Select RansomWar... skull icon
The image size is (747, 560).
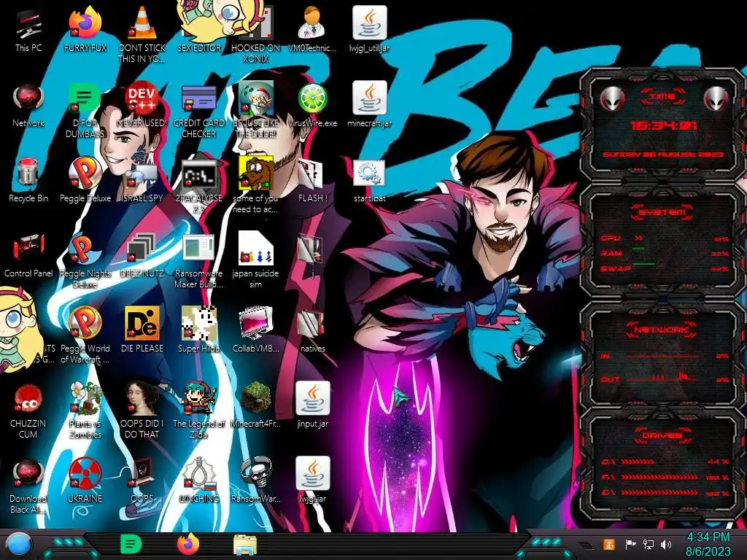pos(255,481)
